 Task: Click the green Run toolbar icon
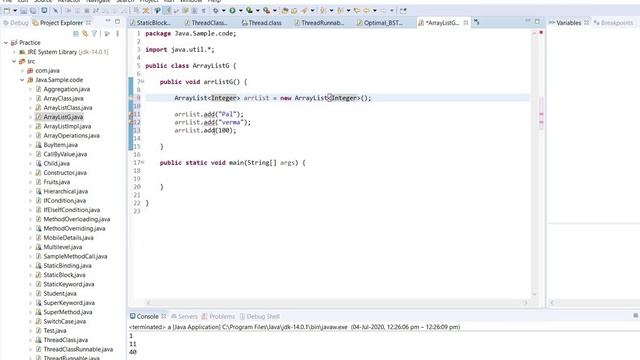click(x=232, y=11)
